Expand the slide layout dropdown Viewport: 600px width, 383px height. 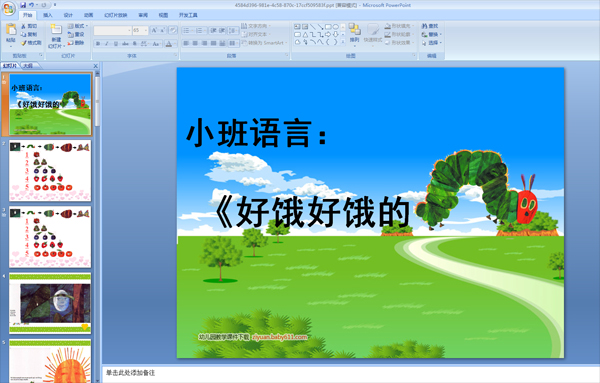click(78, 26)
